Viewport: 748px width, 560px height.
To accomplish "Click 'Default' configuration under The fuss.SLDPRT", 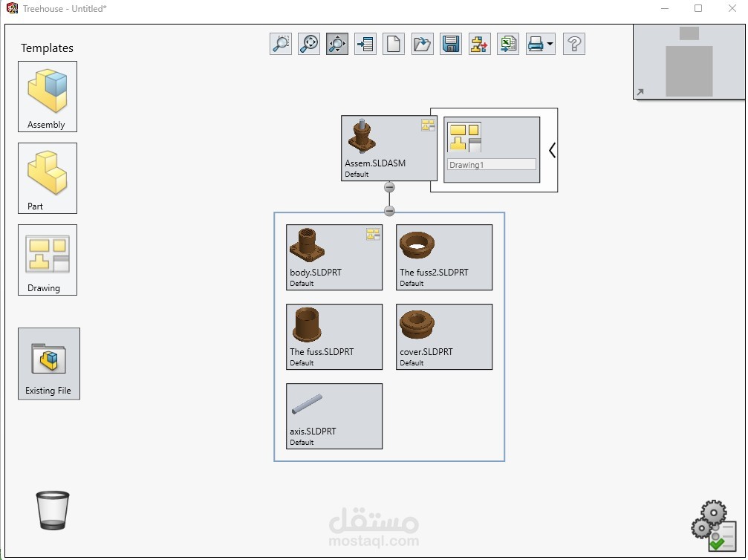I will pyautogui.click(x=302, y=363).
